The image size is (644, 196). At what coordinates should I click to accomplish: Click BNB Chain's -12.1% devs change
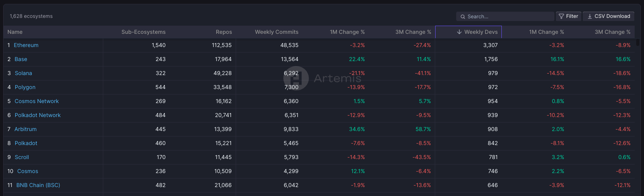(623, 185)
